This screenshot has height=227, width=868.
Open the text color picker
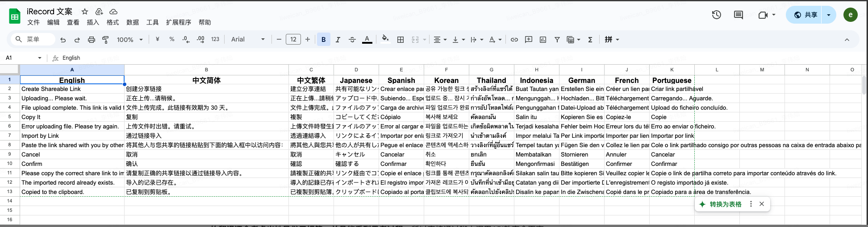tap(367, 40)
